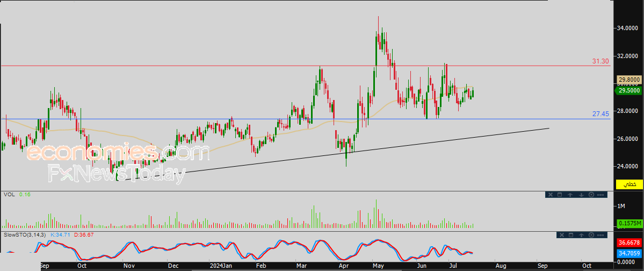Open SlowSTO indicator settings gear

(591, 235)
